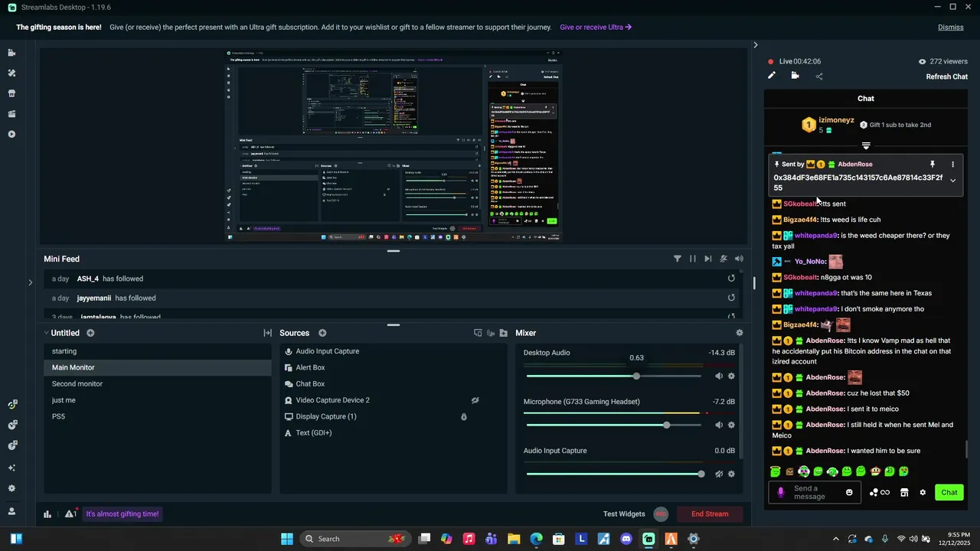Collapse the right chat panel arrow
Screen dimensions: 980x551
click(755, 45)
